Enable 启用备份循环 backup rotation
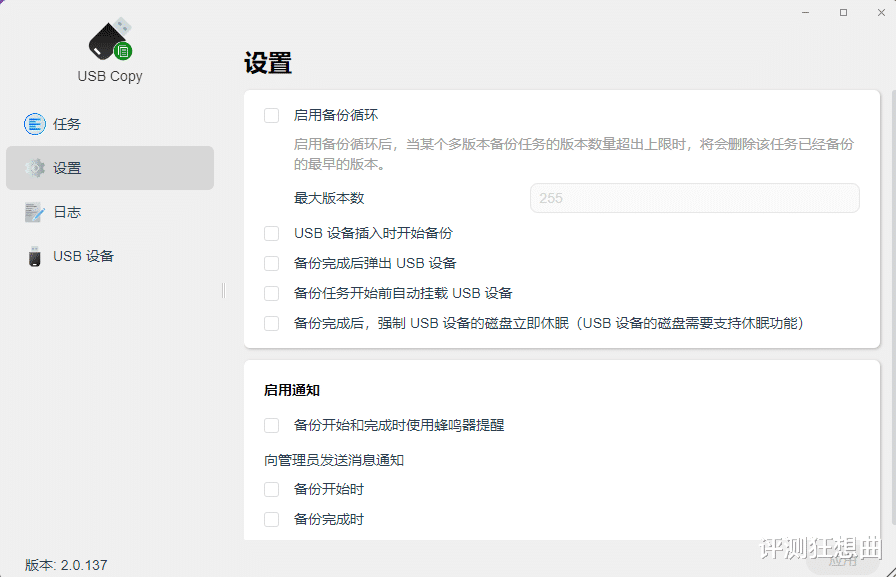Image resolution: width=896 pixels, height=577 pixels. pyautogui.click(x=271, y=115)
